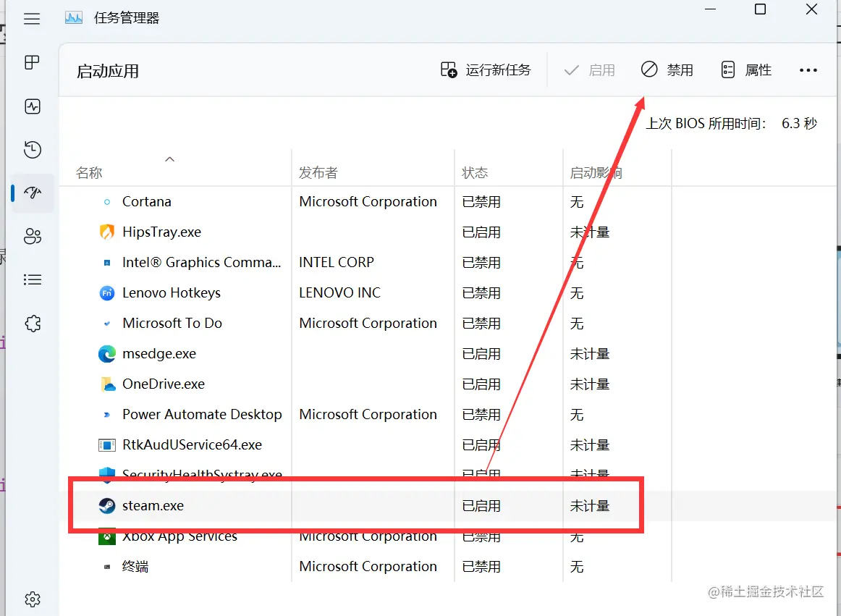Click 已启用 status of OneDrive.exe

[x=481, y=384]
